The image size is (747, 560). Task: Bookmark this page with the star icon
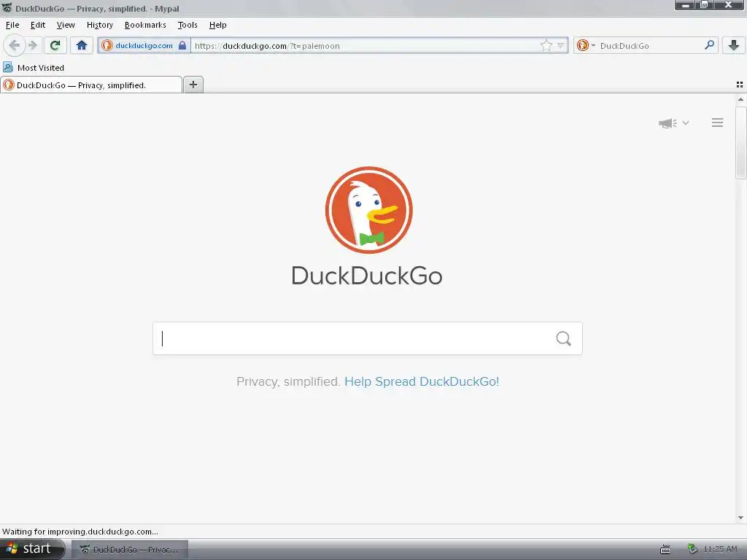[546, 46]
